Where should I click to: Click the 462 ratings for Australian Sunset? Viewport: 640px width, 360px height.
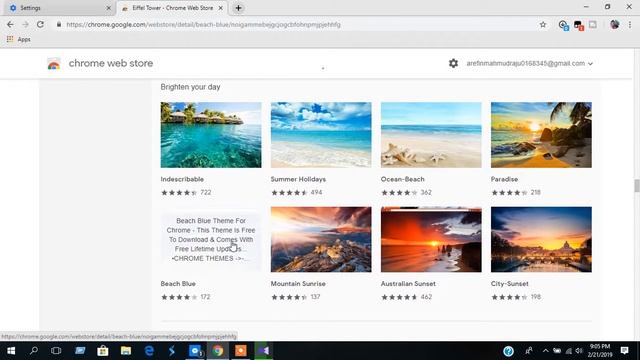[x=426, y=297]
